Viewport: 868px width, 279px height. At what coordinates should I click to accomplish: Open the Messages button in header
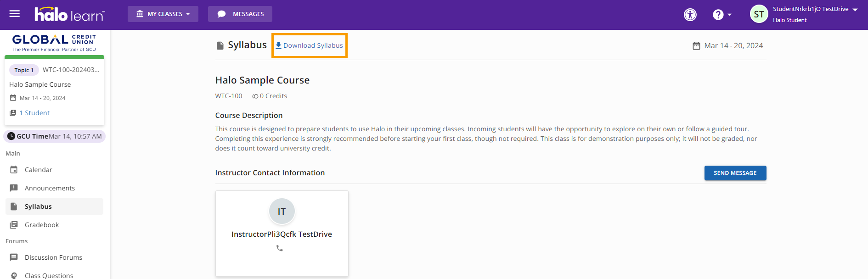[240, 14]
